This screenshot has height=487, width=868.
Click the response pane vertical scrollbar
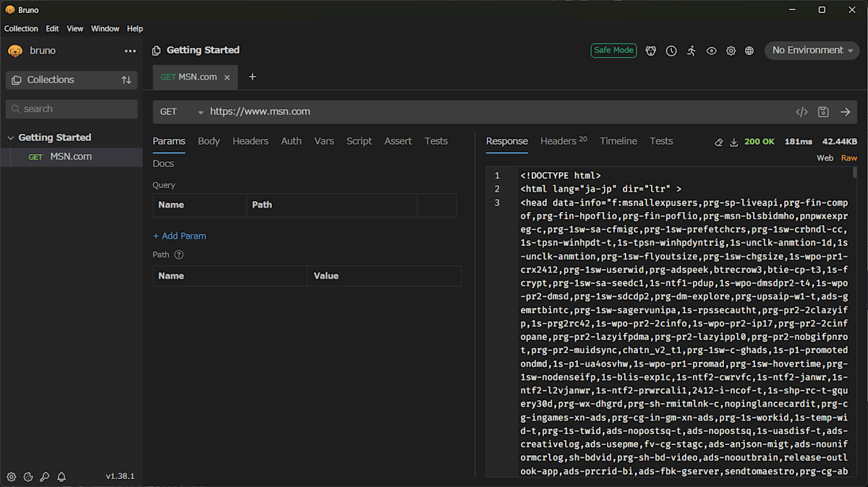[854, 173]
